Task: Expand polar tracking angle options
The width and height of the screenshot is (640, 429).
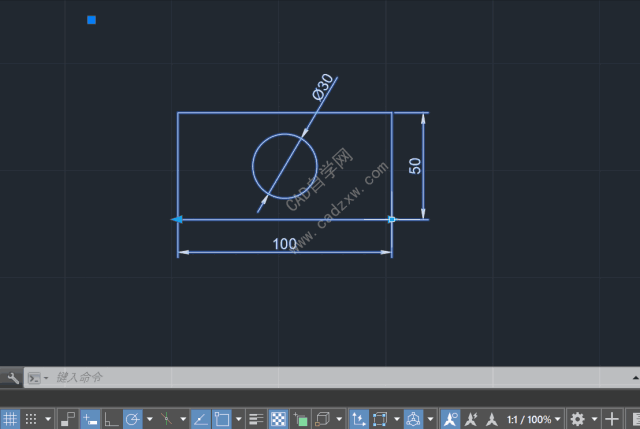Action: (x=149, y=419)
